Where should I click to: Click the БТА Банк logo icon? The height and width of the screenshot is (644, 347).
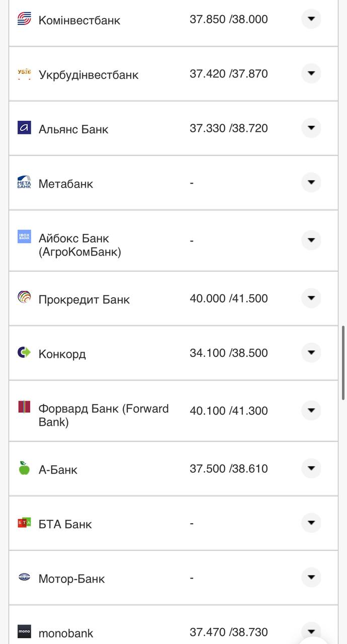pos(24,523)
